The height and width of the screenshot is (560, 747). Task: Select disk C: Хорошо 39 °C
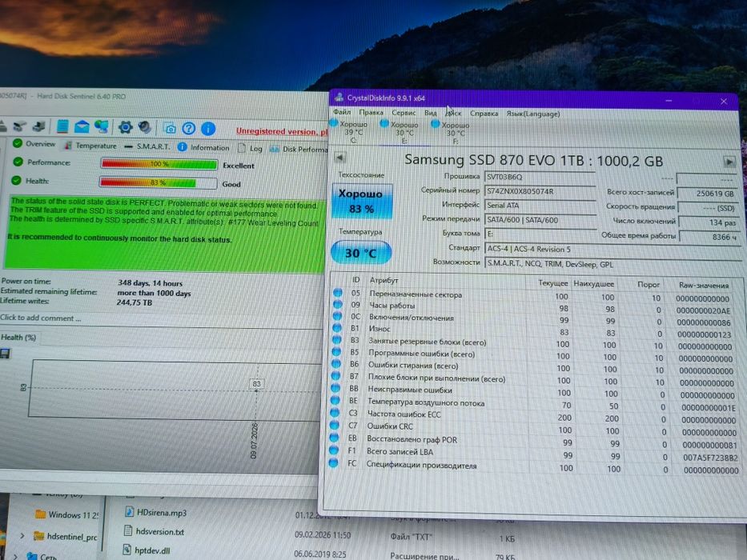[351, 130]
